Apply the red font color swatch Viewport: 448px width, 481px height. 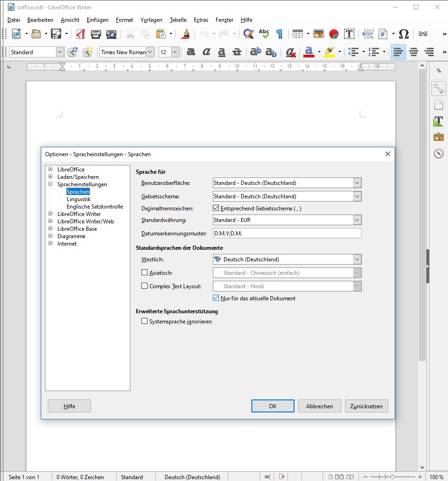(308, 52)
